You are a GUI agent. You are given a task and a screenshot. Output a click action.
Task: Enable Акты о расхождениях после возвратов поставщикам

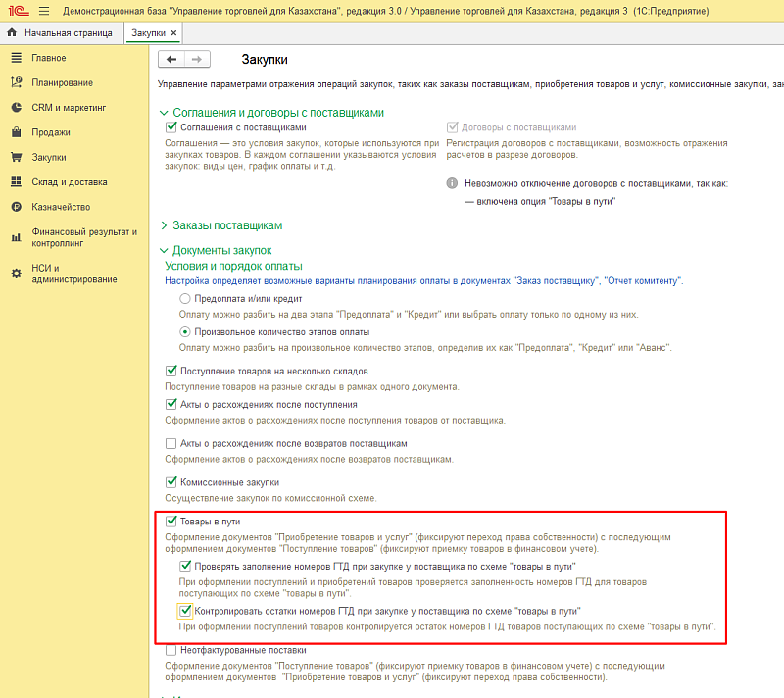[x=171, y=444]
